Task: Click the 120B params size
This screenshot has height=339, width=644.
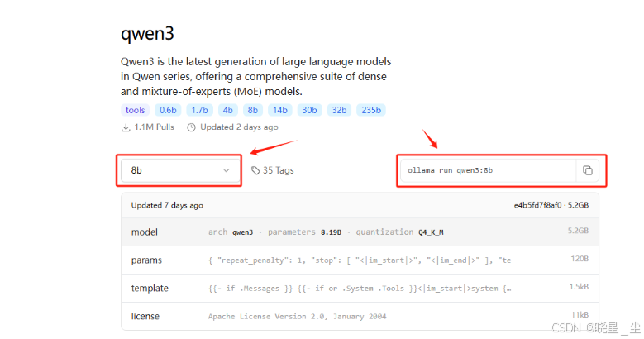Action: coord(580,259)
